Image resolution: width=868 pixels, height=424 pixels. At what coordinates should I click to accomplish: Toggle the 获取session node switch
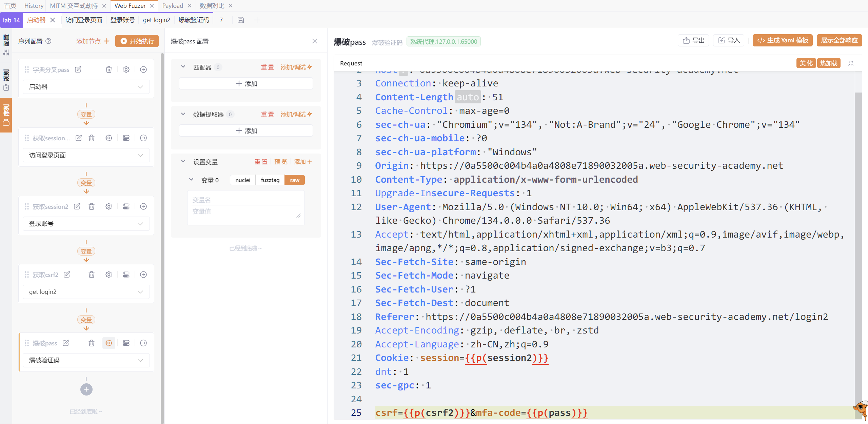[126, 138]
